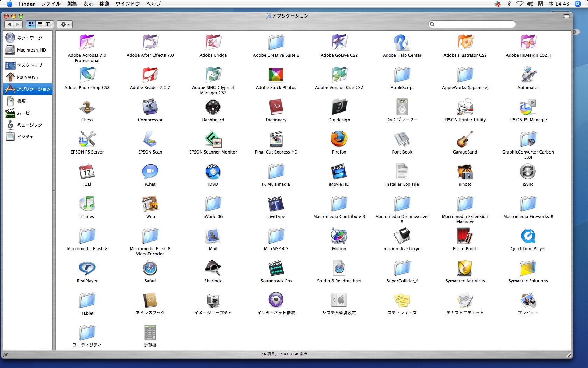Click the Motion application icon
This screenshot has width=588, height=368.
[x=339, y=236]
